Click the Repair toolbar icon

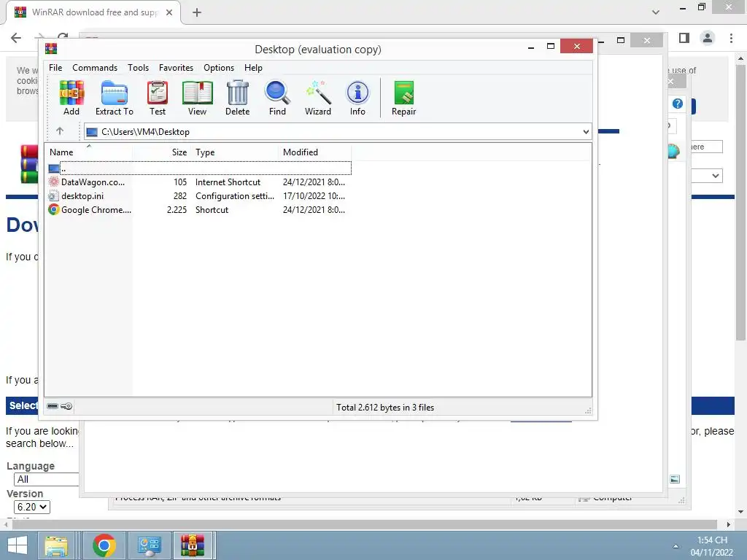(x=403, y=98)
